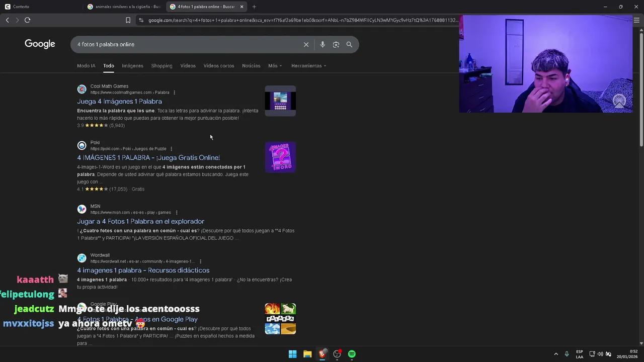The width and height of the screenshot is (644, 362).
Task: Click the address bar URL
Action: point(303,20)
